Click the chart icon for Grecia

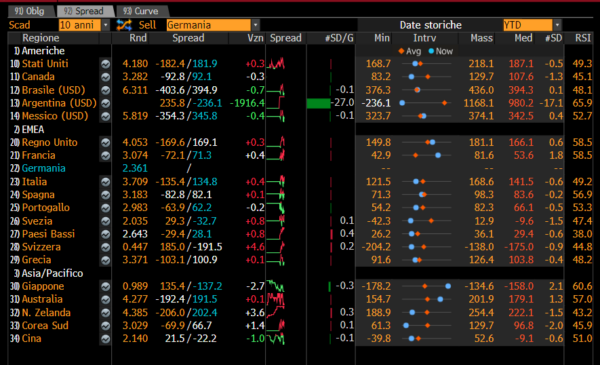point(105,261)
